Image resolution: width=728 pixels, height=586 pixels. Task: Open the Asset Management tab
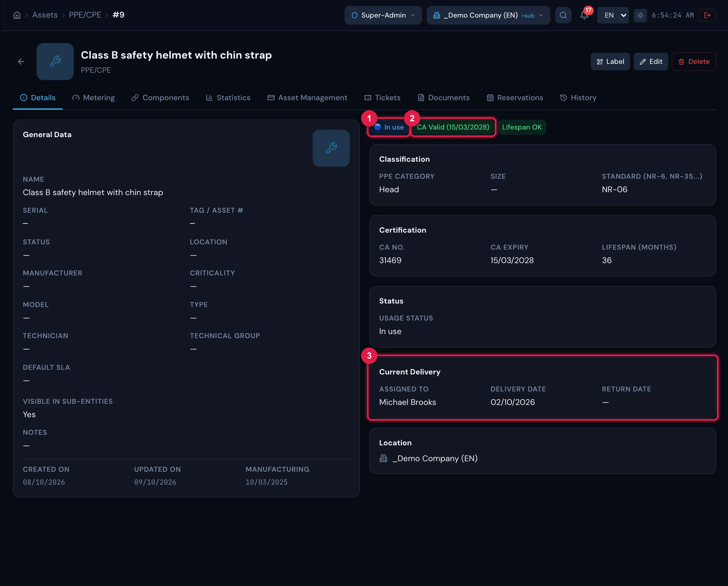(307, 98)
